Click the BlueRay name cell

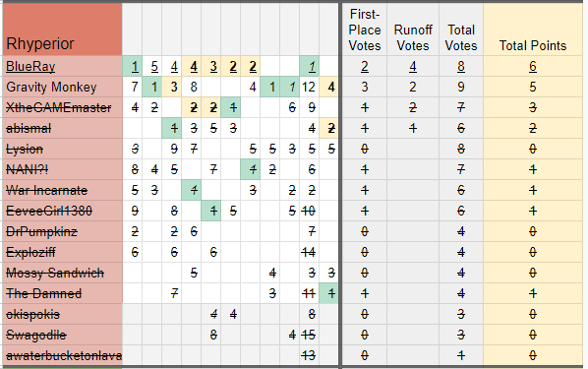(x=62, y=67)
